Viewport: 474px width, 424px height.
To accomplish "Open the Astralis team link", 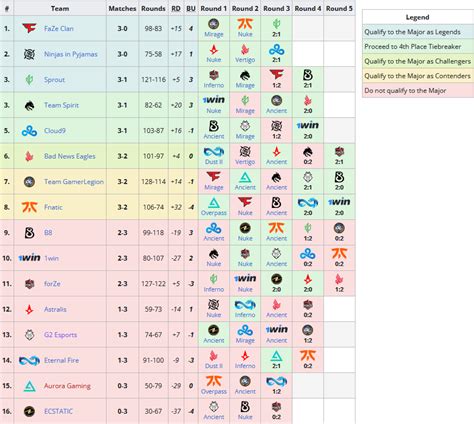I will click(x=55, y=309).
